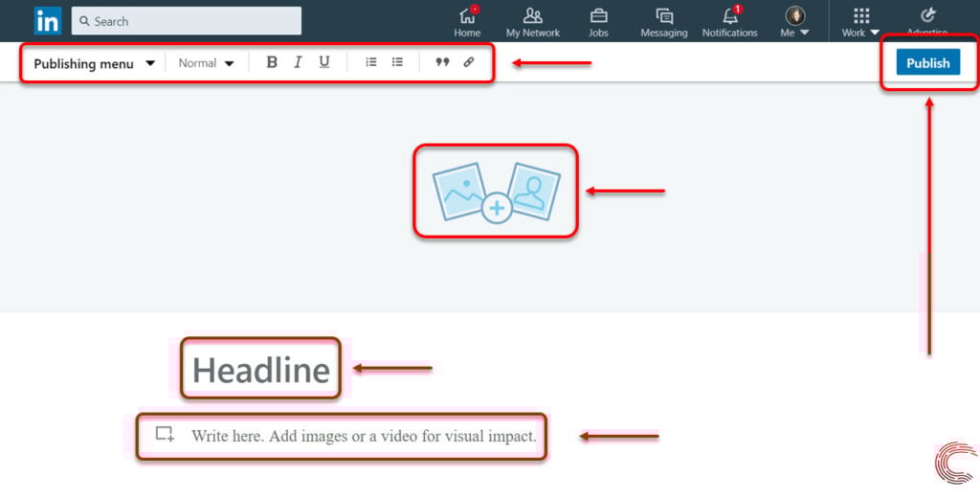Click the 'Write here' body text area

pos(364,436)
